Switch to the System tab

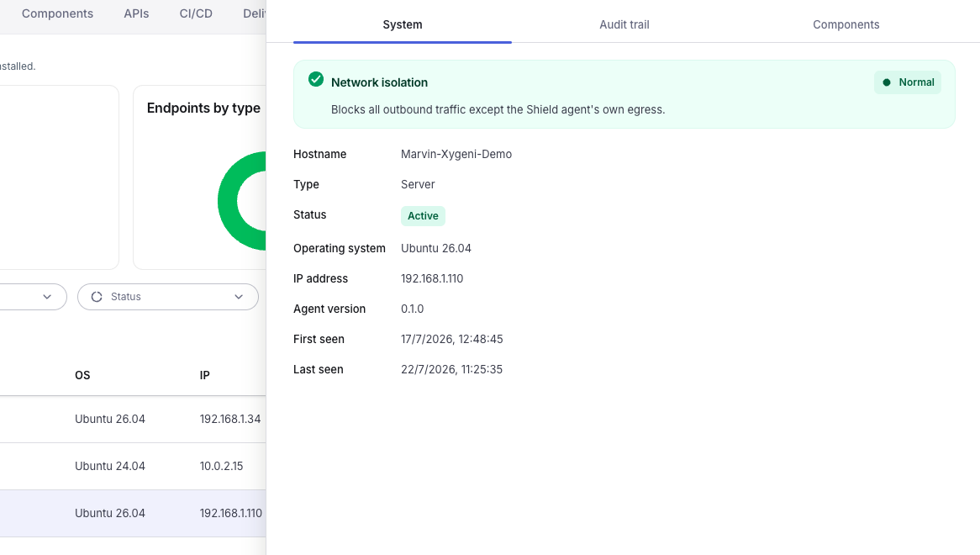coord(403,24)
